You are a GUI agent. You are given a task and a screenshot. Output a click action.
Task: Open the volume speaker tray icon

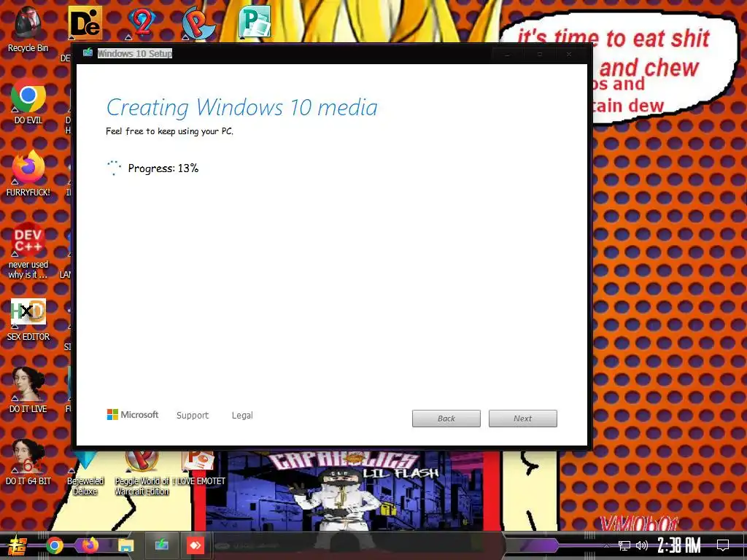pos(642,545)
